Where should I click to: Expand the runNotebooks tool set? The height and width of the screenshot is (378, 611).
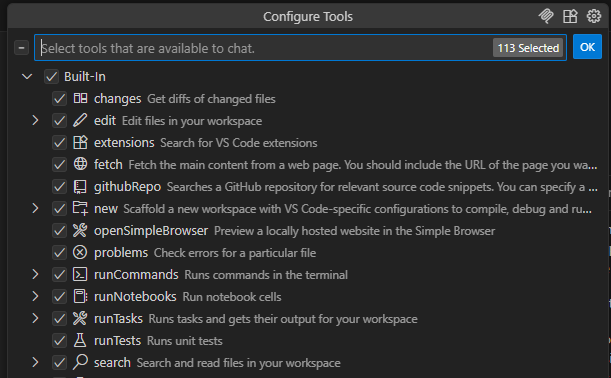[35, 297]
